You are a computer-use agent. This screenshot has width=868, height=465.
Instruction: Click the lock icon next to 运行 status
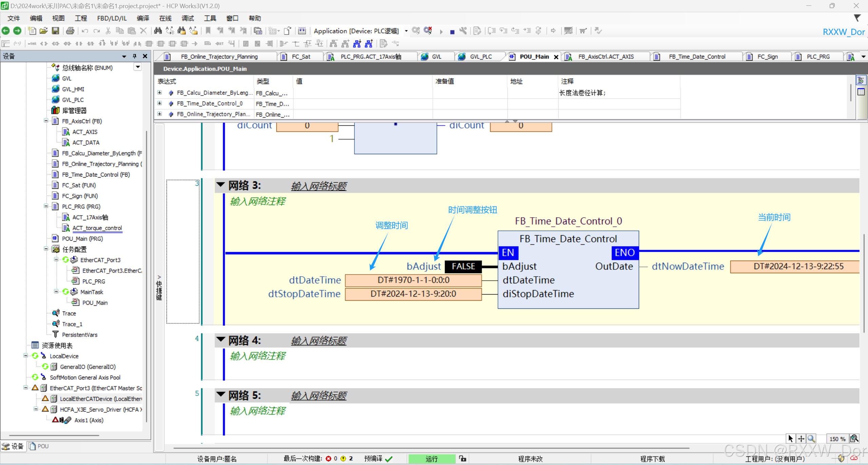tap(462, 459)
